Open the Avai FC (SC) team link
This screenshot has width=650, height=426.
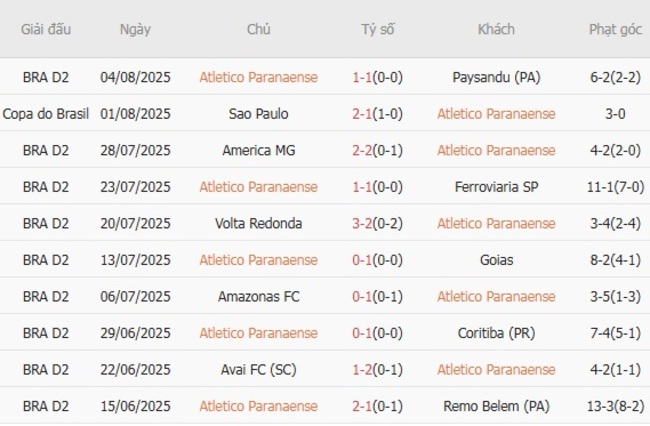click(x=258, y=370)
